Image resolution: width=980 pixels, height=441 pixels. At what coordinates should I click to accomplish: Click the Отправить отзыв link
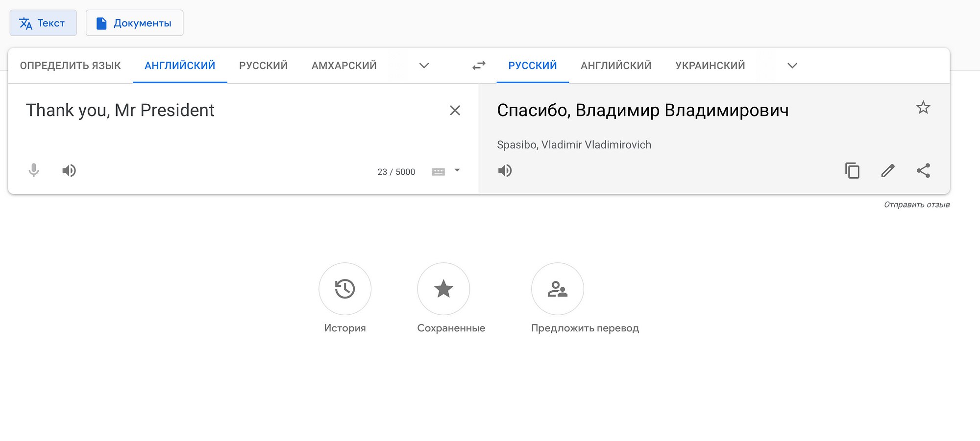(917, 205)
